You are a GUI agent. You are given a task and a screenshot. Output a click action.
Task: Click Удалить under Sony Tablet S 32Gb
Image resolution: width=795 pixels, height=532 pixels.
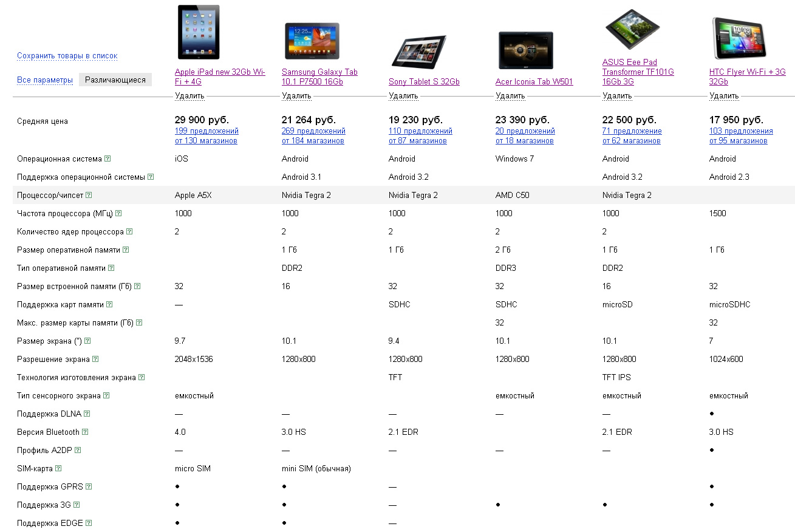[x=403, y=96]
